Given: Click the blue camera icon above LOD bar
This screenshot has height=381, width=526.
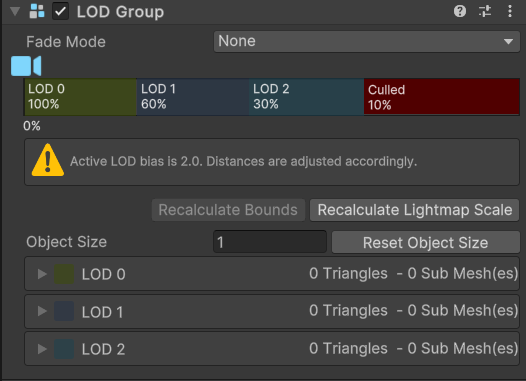Looking at the screenshot, I should pos(26,66).
